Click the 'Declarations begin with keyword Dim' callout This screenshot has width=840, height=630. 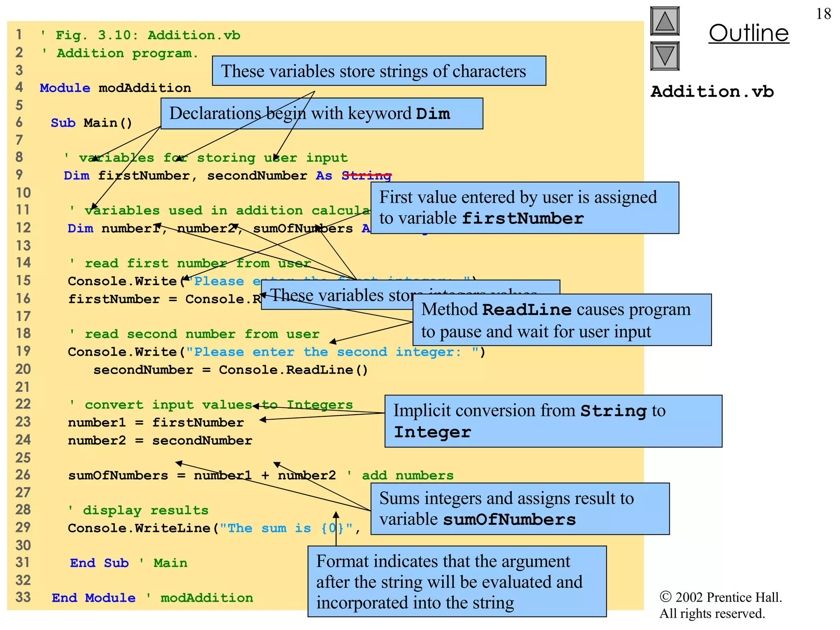pos(321,114)
